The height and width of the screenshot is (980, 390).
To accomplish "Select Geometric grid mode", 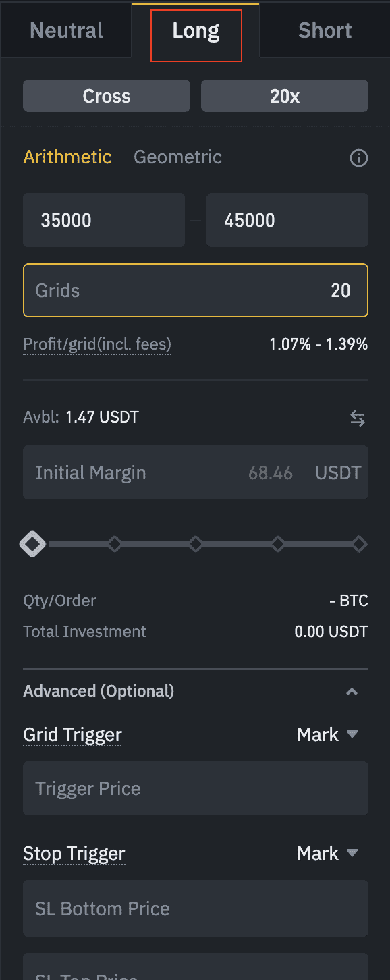I will click(177, 157).
